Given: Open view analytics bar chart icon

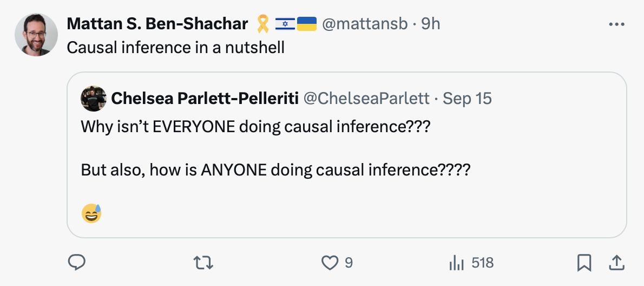Looking at the screenshot, I should [x=457, y=263].
